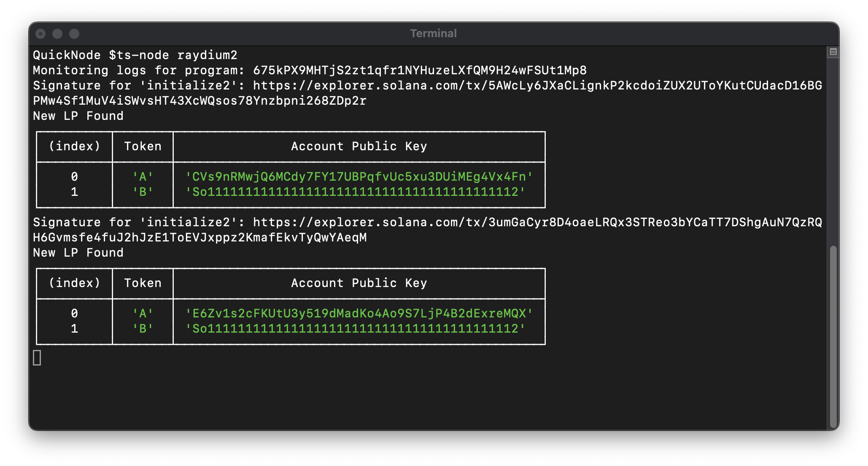Click the vertical scrollbar thumb

coord(833,337)
